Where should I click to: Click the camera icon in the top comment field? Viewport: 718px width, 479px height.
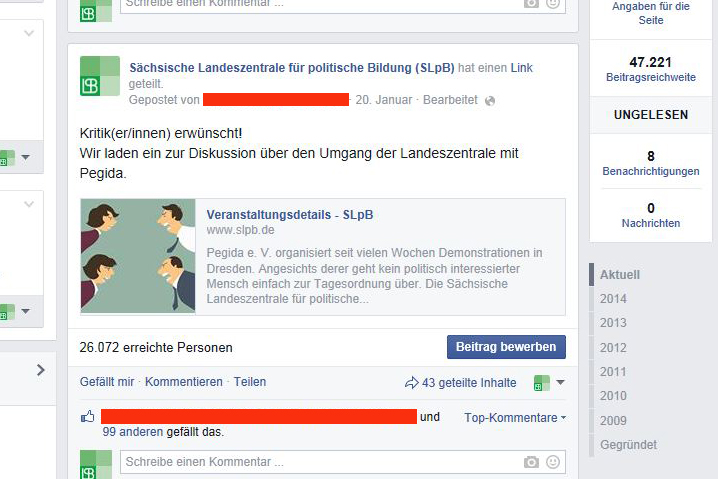click(531, 4)
